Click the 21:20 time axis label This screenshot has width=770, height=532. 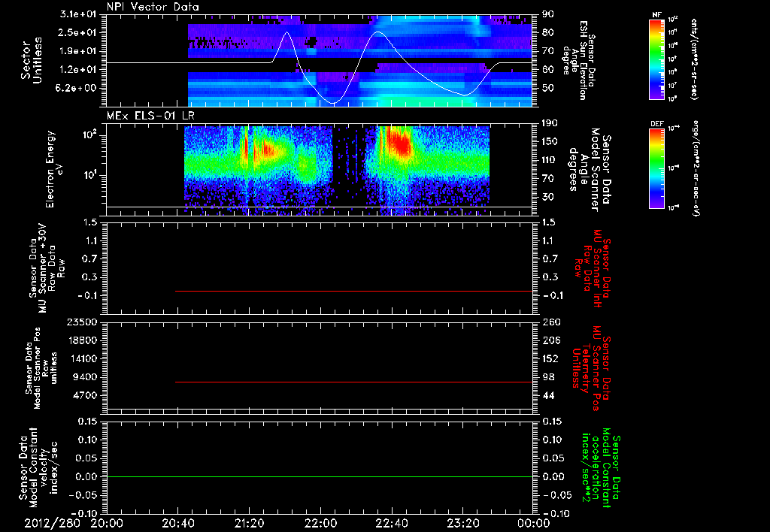point(250,523)
